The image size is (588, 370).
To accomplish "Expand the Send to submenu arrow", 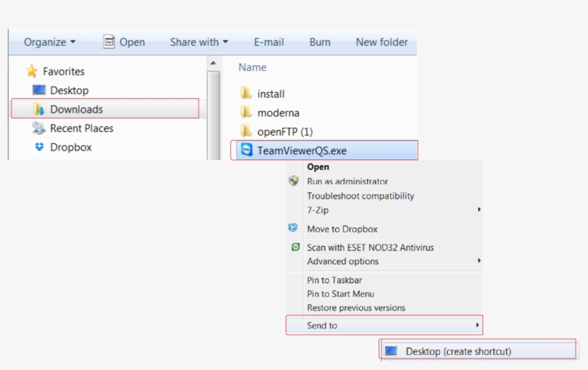I will pyautogui.click(x=478, y=325).
